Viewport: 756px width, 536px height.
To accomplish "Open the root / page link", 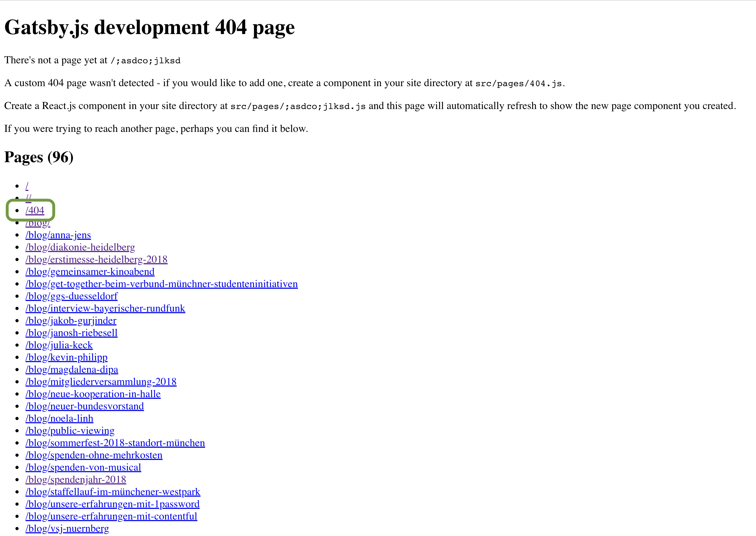I will point(27,186).
